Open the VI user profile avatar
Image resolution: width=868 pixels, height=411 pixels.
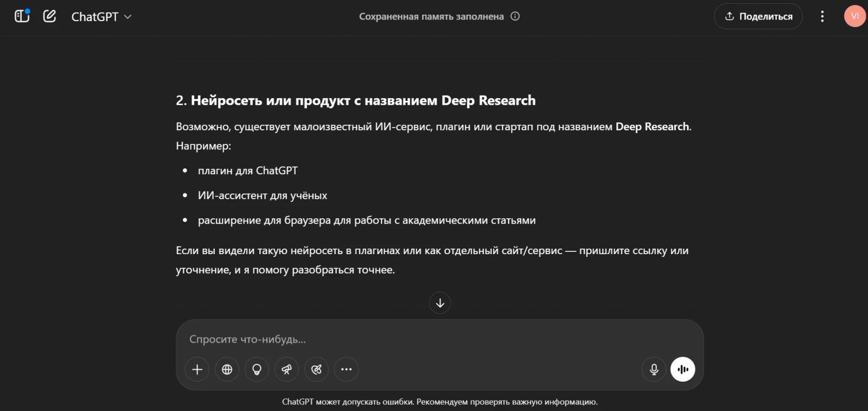(x=855, y=16)
